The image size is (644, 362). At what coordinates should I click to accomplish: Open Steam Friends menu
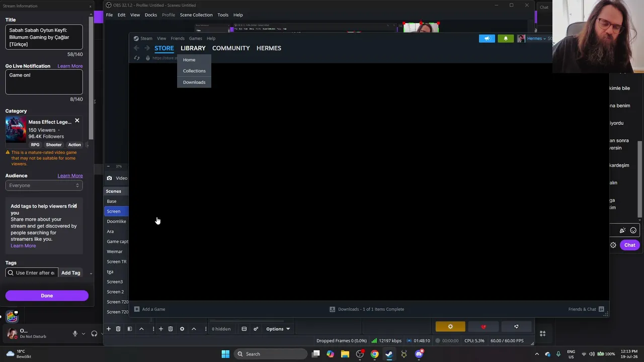point(178,39)
